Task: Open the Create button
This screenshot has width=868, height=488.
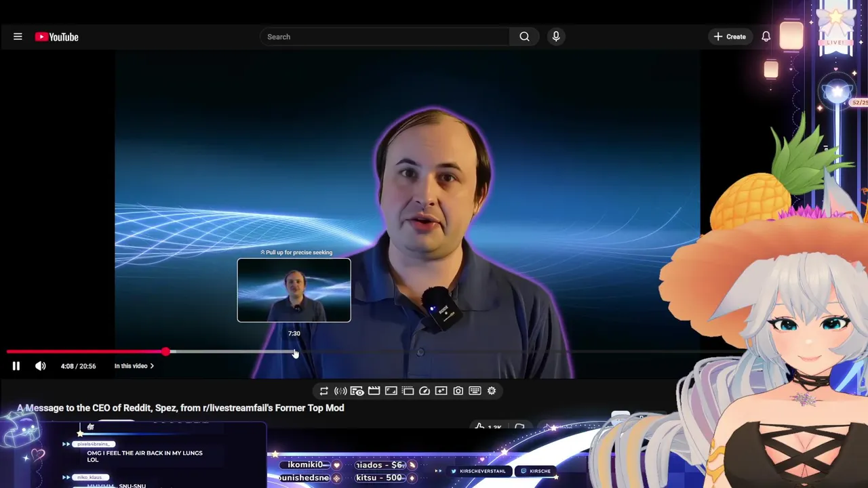Action: 730,37
